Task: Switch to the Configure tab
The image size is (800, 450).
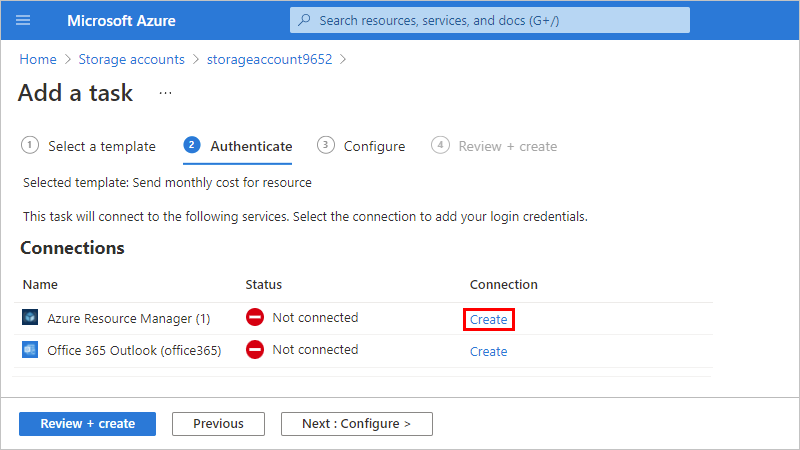Action: [x=361, y=146]
